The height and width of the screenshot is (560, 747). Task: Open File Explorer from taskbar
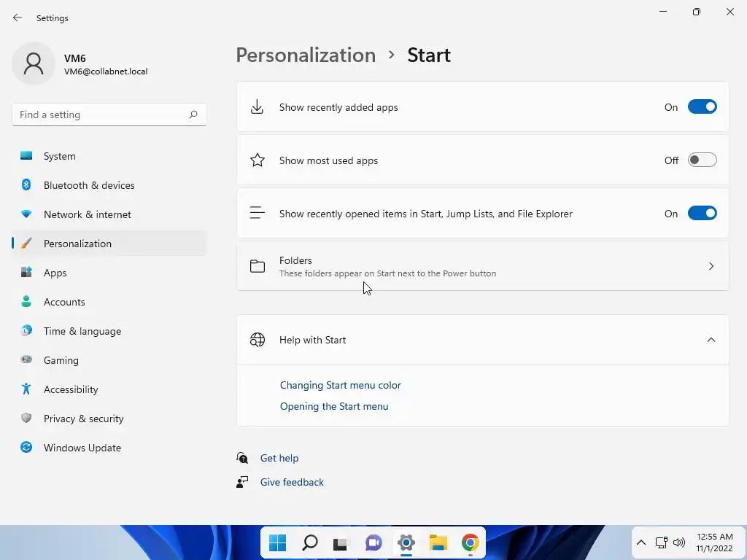pos(438,542)
